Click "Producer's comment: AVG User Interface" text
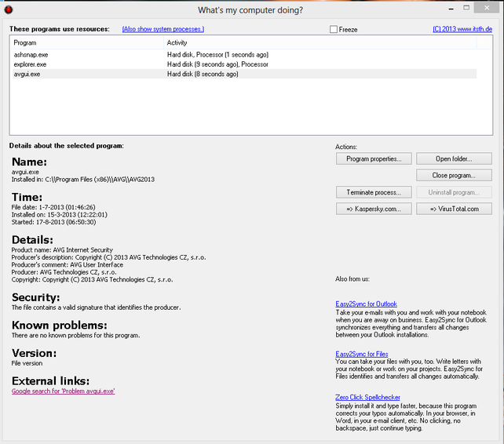The width and height of the screenshot is (504, 444). tap(68, 264)
